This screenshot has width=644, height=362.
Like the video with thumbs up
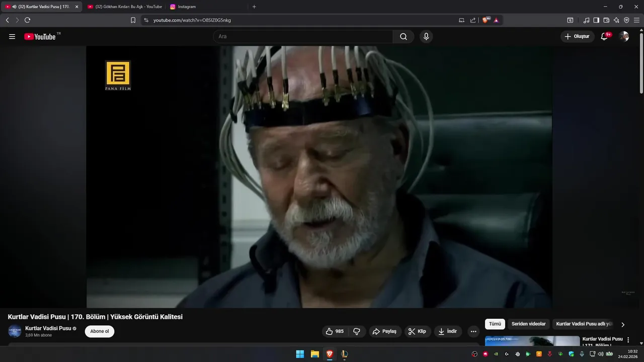pos(335,331)
